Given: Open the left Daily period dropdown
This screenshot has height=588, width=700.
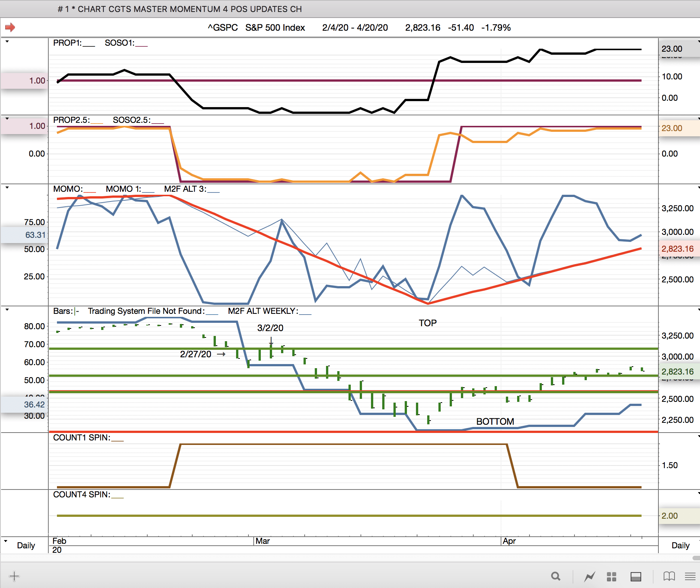Looking at the screenshot, I should coord(6,541).
